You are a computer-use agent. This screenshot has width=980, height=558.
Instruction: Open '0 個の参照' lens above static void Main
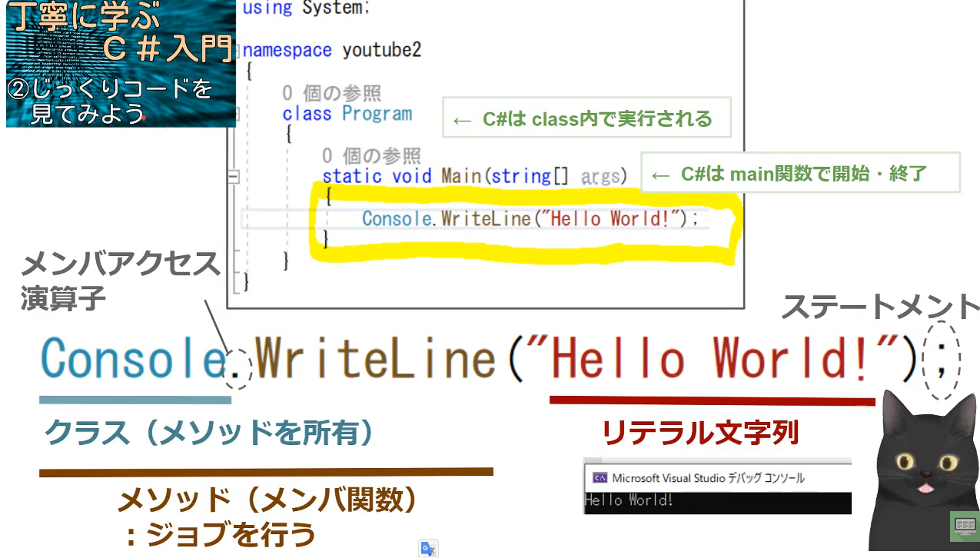point(371,156)
